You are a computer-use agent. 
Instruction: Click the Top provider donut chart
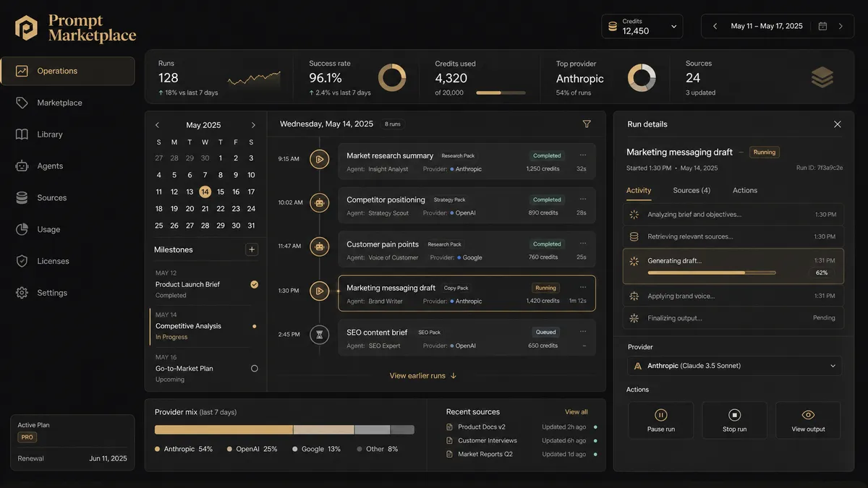[642, 77]
